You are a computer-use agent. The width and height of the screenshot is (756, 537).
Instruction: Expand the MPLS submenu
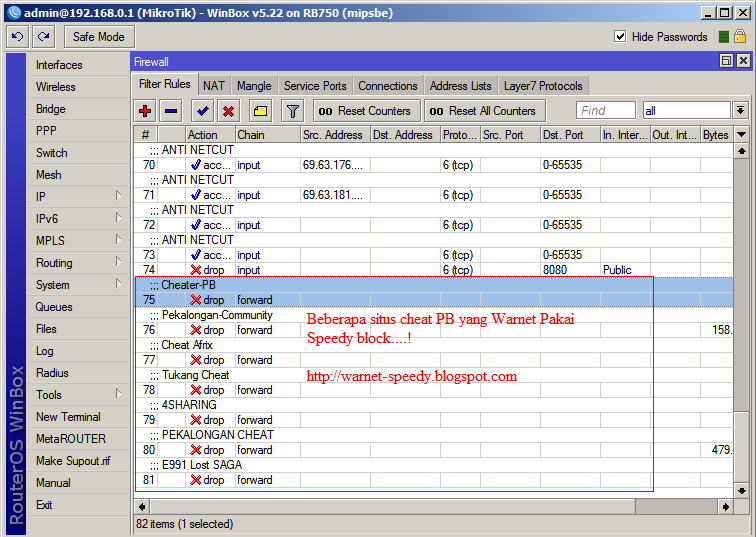point(78,241)
